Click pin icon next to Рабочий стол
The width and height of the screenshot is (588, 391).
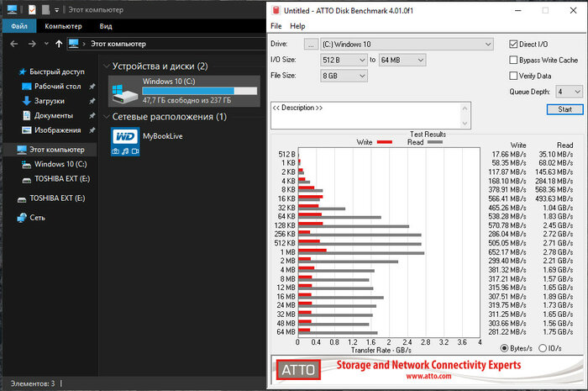(92, 87)
